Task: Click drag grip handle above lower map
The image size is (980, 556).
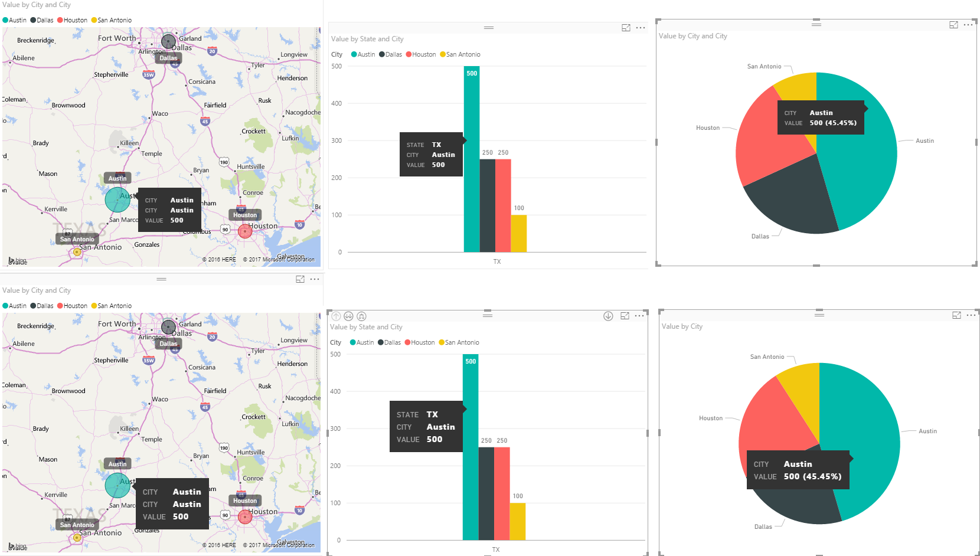Action: point(161,279)
